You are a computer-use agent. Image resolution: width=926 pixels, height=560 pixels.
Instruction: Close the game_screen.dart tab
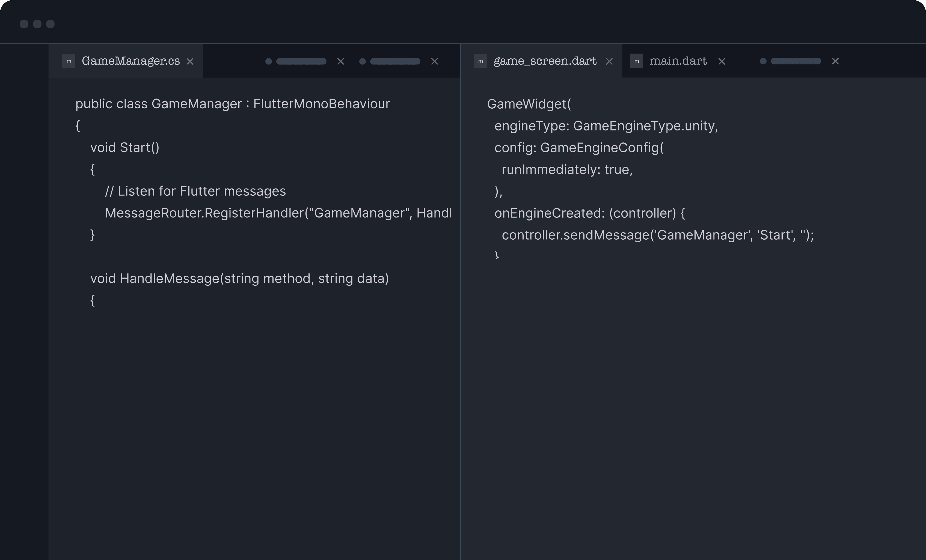[609, 62]
